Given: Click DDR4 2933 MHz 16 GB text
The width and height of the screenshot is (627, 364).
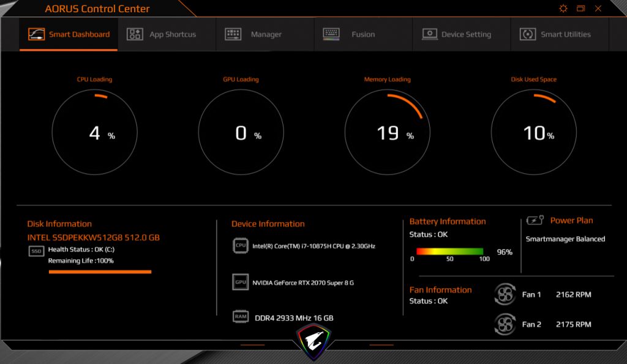Looking at the screenshot, I should point(294,318).
